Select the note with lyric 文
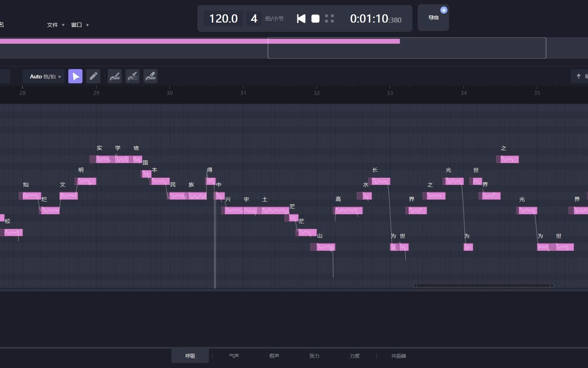The image size is (588, 368). [69, 196]
